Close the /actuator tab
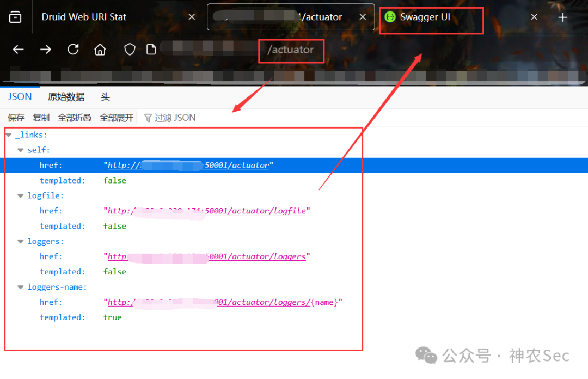Screen dimensions: 588x379 coord(363,17)
